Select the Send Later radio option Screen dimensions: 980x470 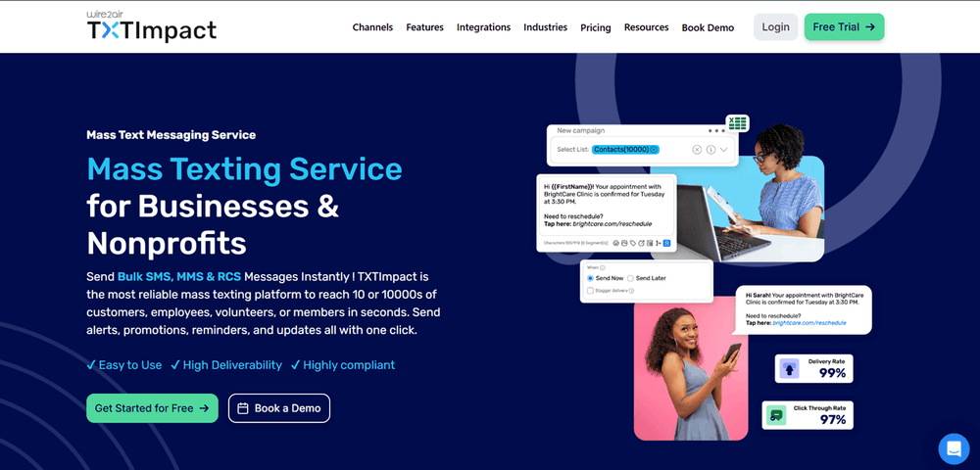(x=630, y=278)
